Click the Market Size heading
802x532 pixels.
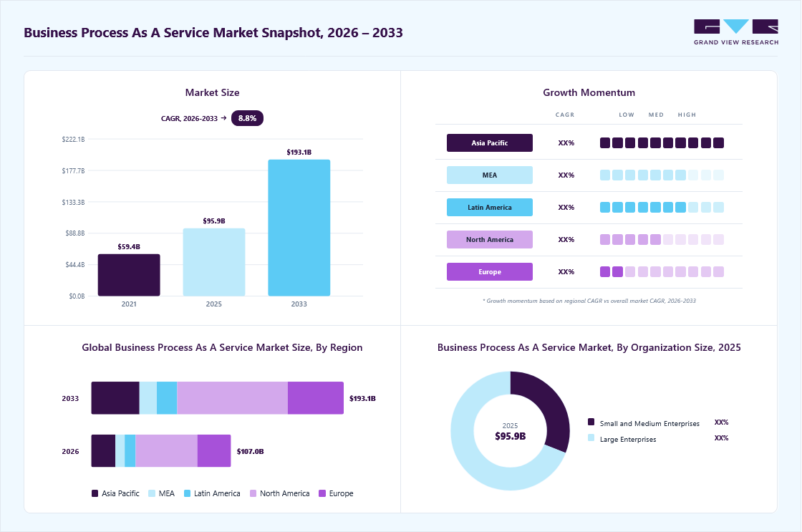click(x=212, y=92)
